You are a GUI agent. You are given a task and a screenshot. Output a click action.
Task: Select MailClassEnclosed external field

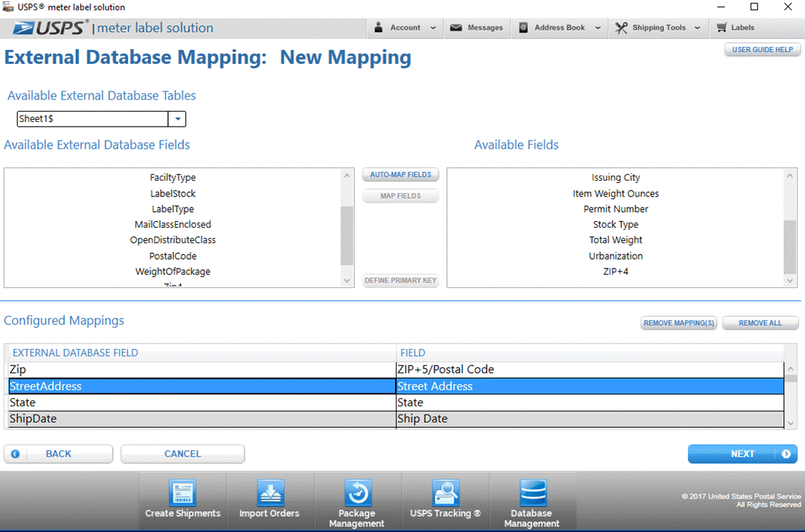coord(173,225)
